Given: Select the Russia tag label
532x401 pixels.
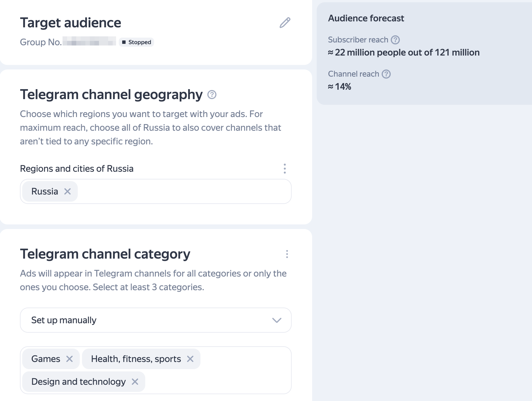Looking at the screenshot, I should [x=45, y=191].
